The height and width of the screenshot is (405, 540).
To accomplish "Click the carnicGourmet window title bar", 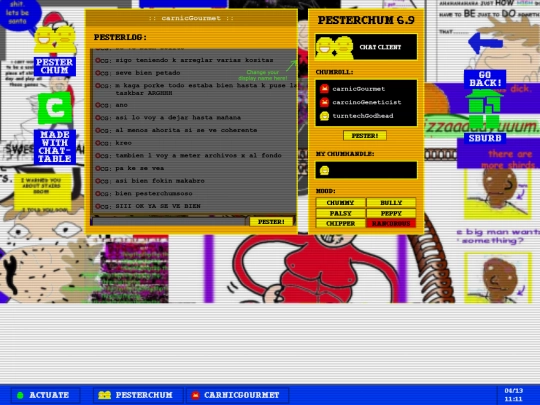I will 191,18.
